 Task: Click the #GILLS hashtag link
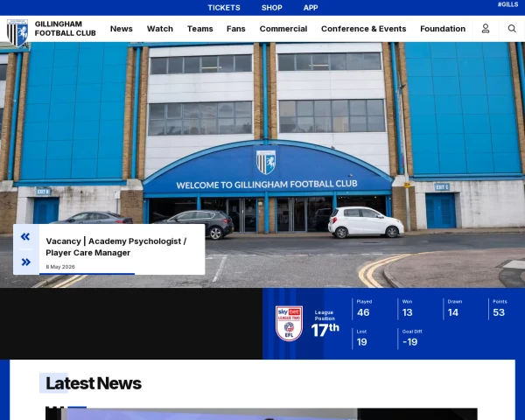[507, 4]
